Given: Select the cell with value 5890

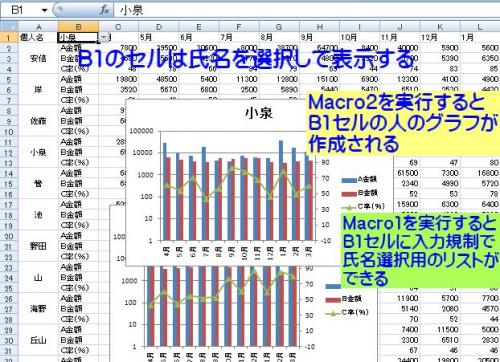Looking at the screenshot, I should (279, 90).
